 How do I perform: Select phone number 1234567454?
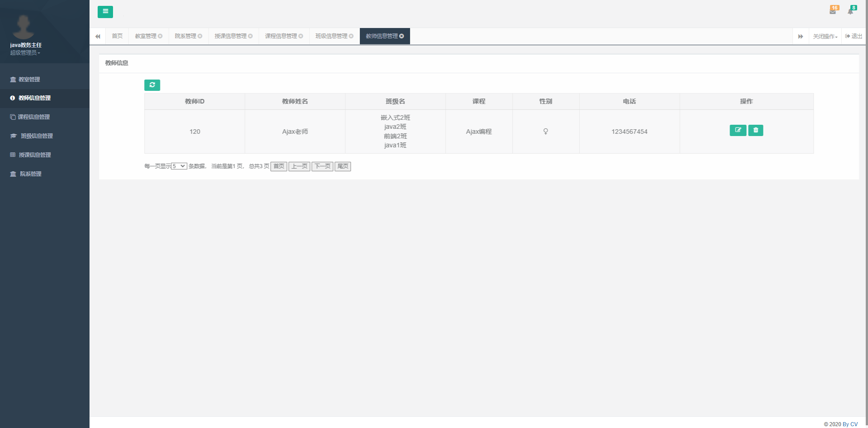coord(630,132)
